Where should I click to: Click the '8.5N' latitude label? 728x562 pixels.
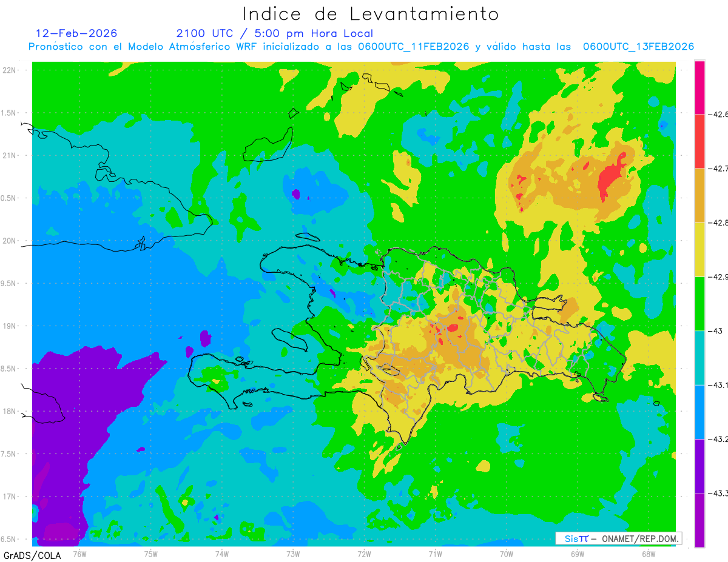8,369
